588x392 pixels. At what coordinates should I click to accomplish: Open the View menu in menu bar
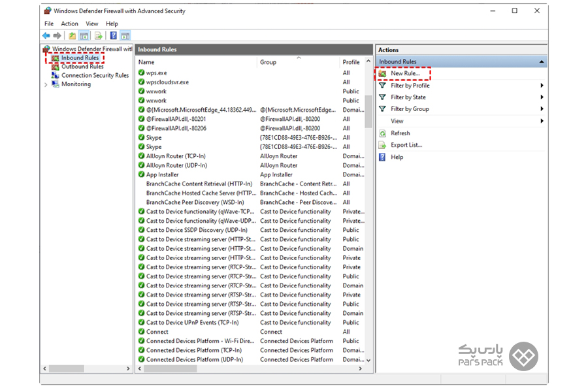92,24
